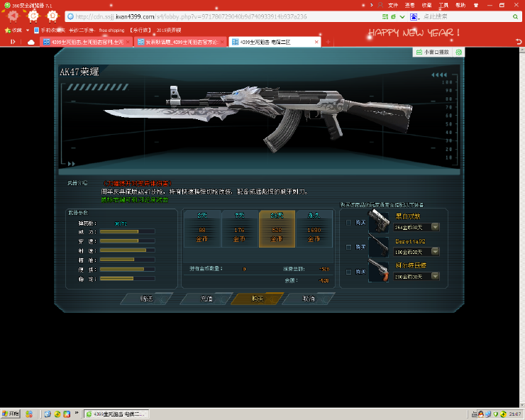This screenshot has height=420, width=525.
Task: Open the 文件 menu
Action: click(393, 5)
